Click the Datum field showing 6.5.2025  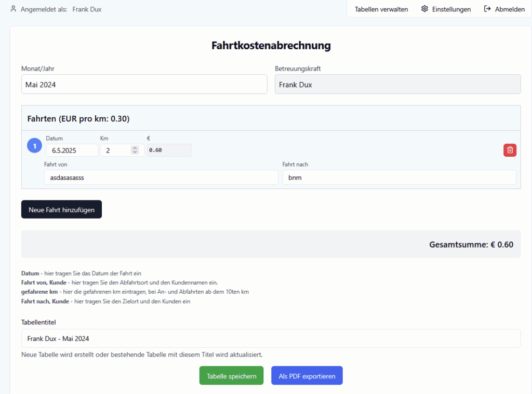[x=72, y=150]
